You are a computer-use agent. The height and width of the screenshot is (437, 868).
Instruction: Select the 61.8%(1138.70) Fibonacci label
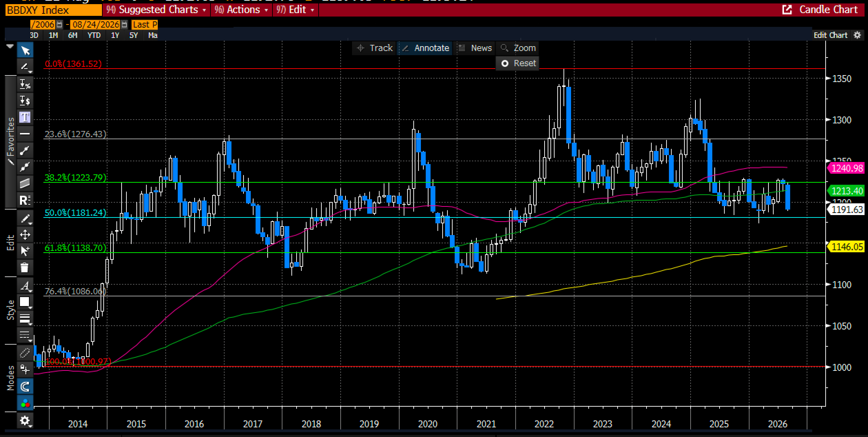point(76,248)
